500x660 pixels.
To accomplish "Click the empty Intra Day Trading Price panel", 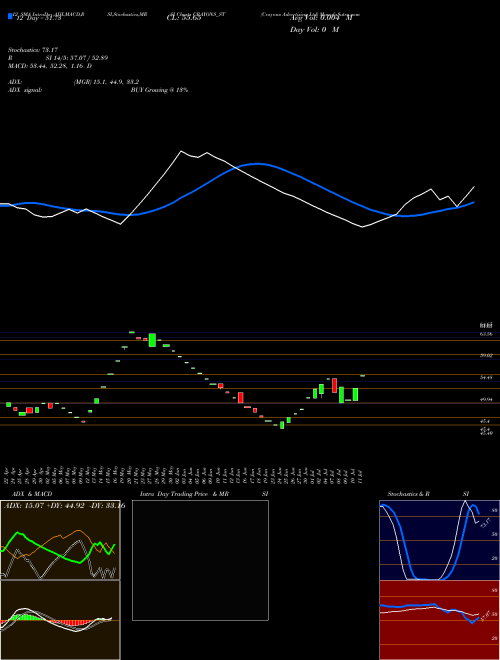I will point(200,560).
